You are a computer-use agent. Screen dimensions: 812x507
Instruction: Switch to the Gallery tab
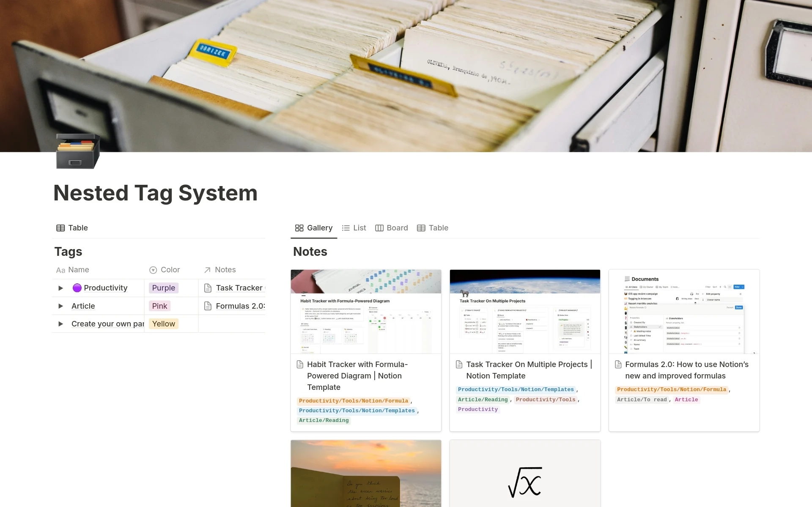coord(314,228)
